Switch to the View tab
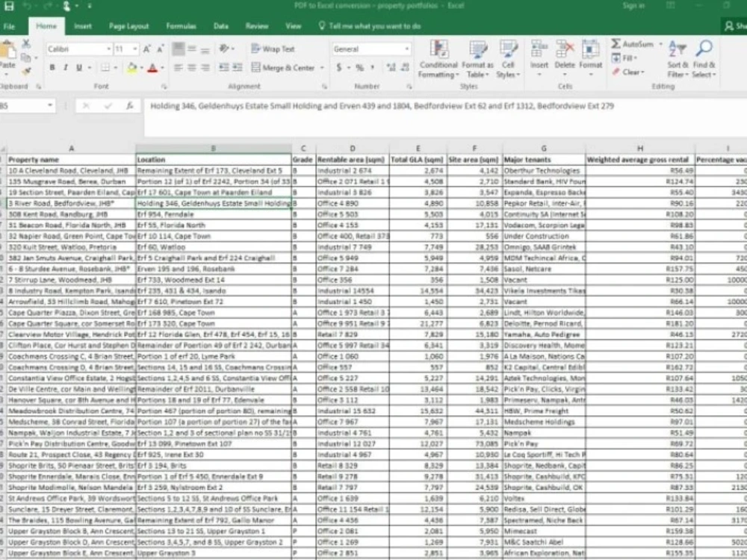The width and height of the screenshot is (747, 560). 293,27
